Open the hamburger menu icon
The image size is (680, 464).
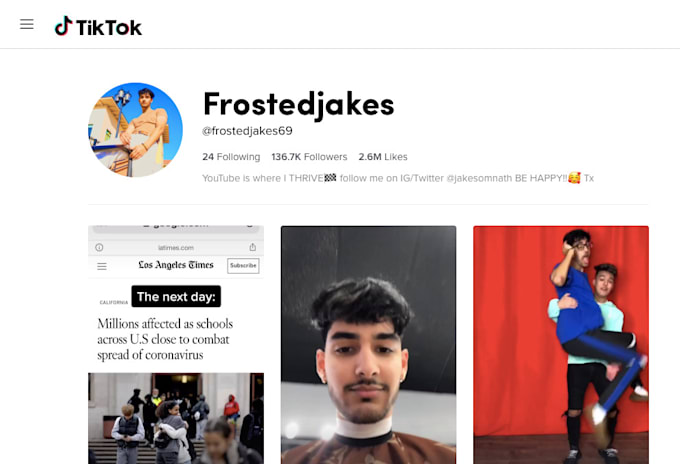27,24
